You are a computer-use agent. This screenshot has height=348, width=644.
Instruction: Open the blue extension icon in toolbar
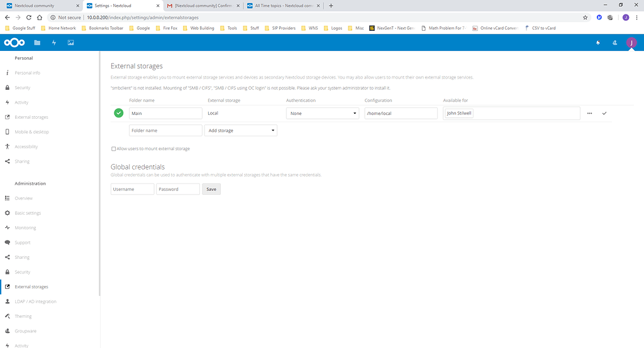[599, 18]
